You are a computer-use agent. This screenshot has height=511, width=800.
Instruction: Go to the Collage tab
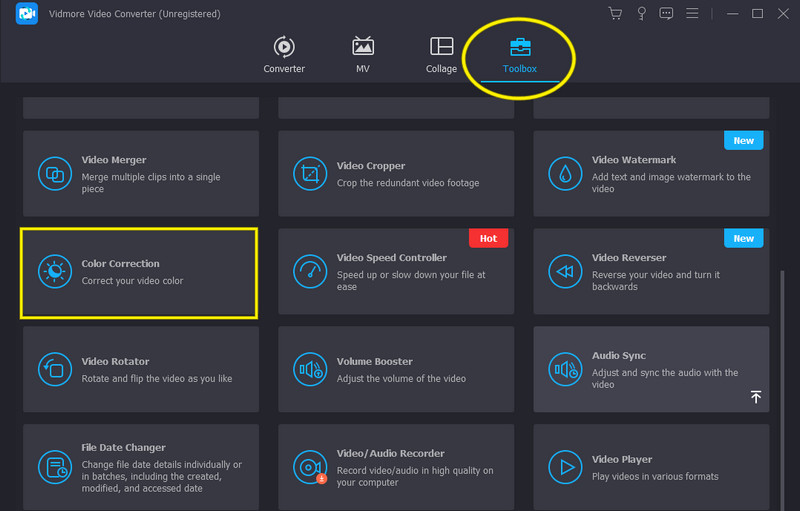[x=441, y=54]
